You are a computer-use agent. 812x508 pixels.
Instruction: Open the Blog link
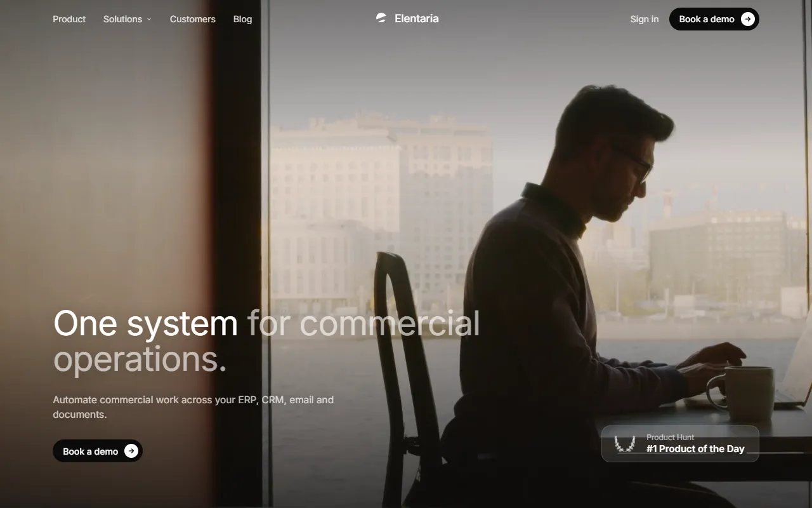click(x=242, y=19)
